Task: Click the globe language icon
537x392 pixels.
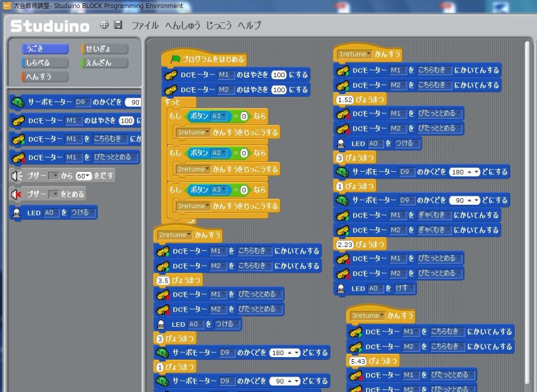Action: click(x=105, y=25)
